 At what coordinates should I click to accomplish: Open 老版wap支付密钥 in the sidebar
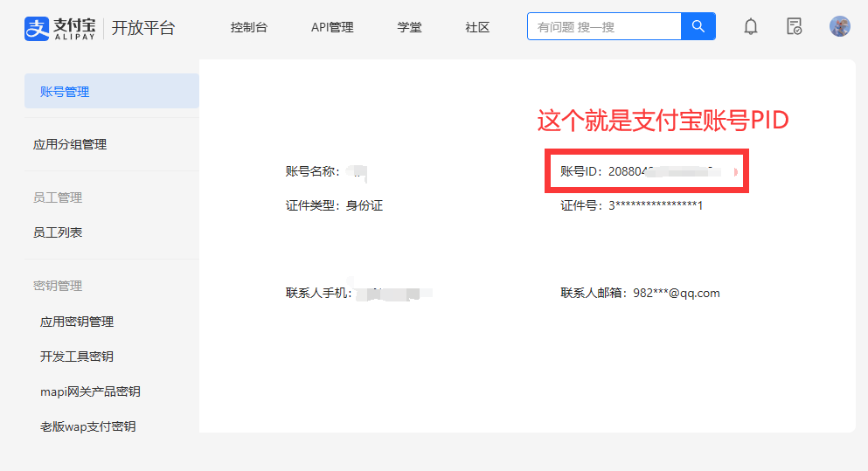[x=87, y=426]
